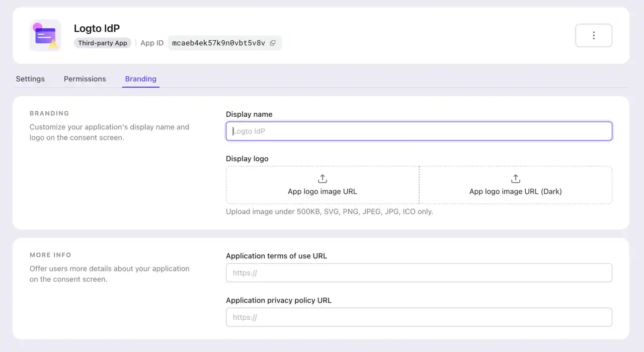Image resolution: width=644 pixels, height=352 pixels.
Task: Click the copy icon beside mcaeb4ek57k9n0vbt5v8v
Action: [273, 43]
